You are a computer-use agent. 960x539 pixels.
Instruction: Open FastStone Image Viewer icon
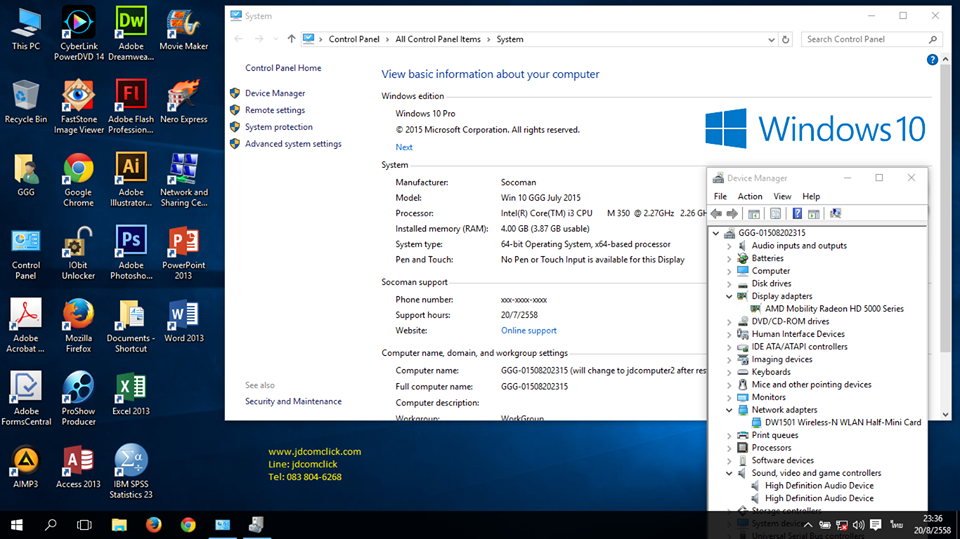(x=78, y=107)
